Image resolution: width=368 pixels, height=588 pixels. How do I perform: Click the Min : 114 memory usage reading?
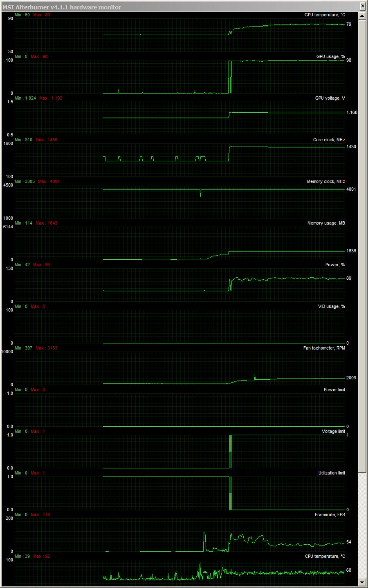23,223
